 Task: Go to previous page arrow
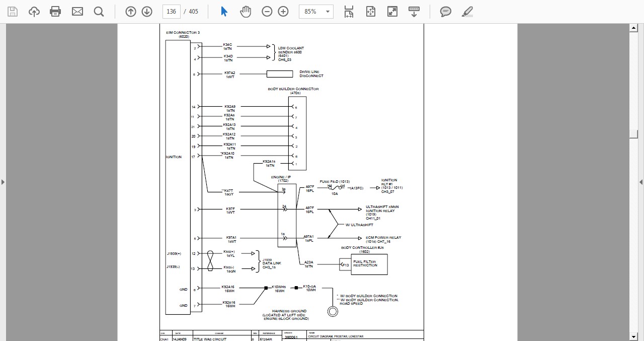pos(131,12)
